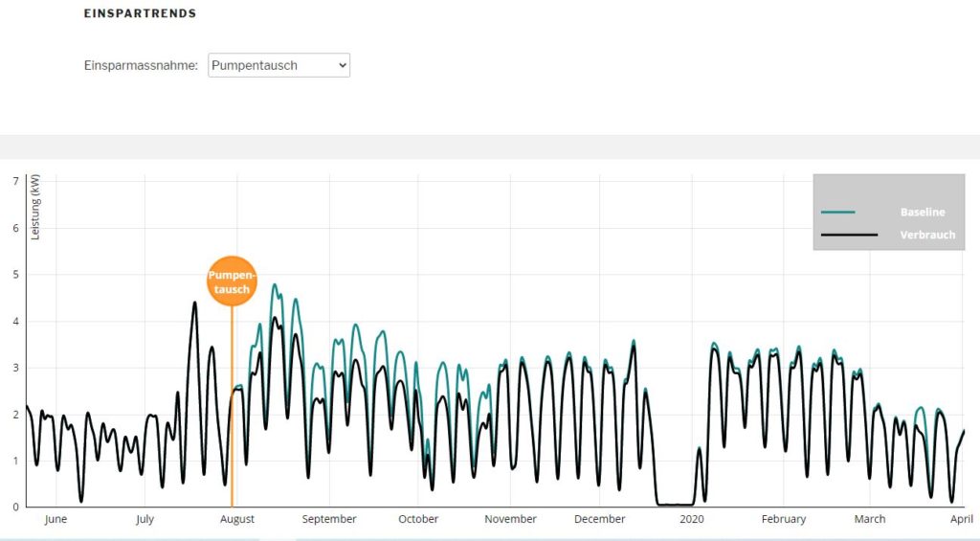The image size is (980, 541).
Task: Click the tall black consumption peak in July
Action: 194,304
